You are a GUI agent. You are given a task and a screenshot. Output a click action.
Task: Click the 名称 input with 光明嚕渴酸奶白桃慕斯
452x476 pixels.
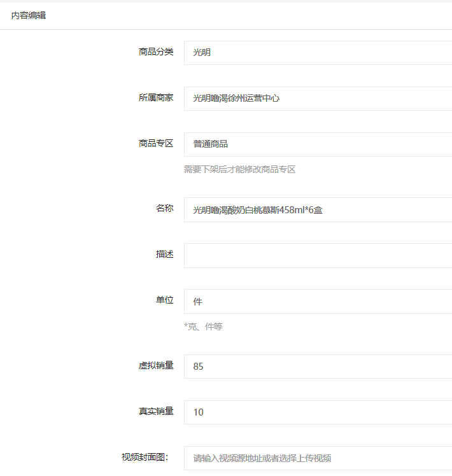318,210
